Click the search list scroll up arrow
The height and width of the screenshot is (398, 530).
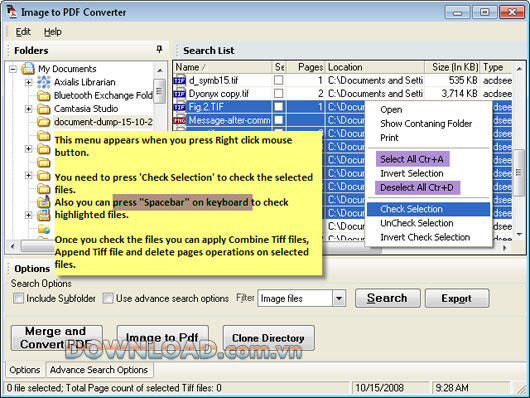tap(519, 69)
